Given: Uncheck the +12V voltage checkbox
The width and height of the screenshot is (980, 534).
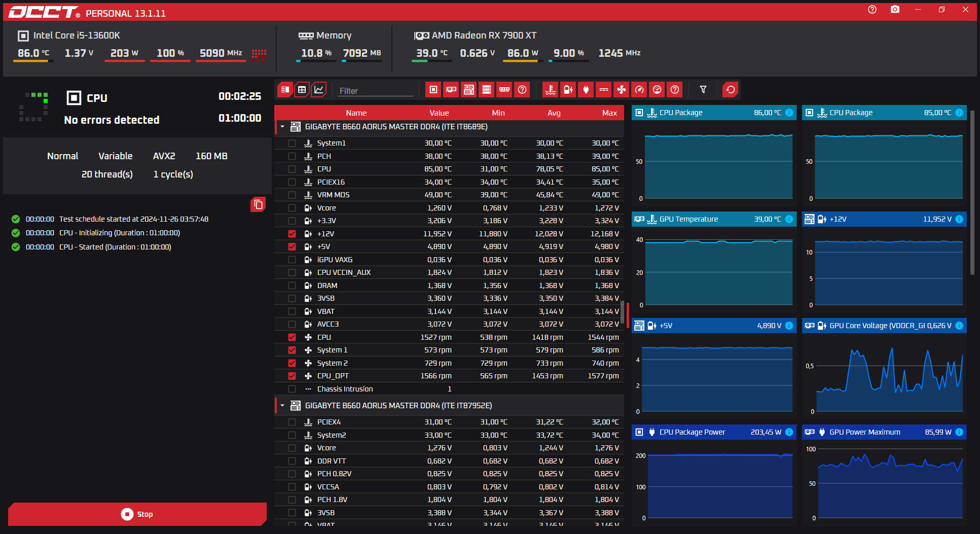Looking at the screenshot, I should coord(292,234).
